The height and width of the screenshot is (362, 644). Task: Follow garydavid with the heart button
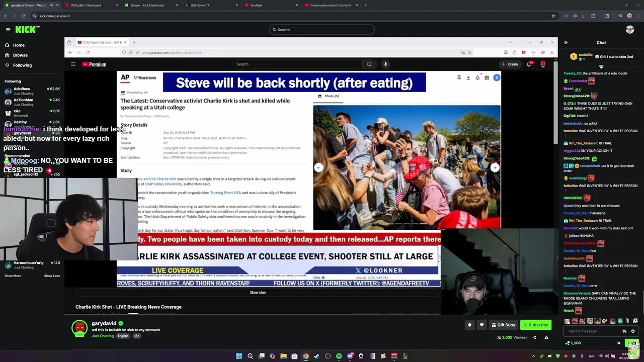point(481,325)
